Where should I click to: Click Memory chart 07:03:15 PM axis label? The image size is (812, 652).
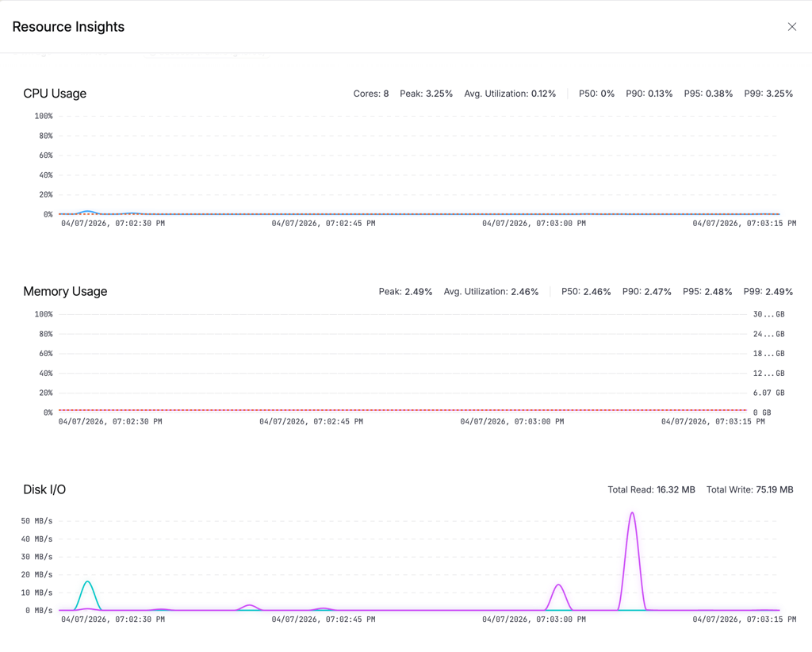click(x=713, y=421)
